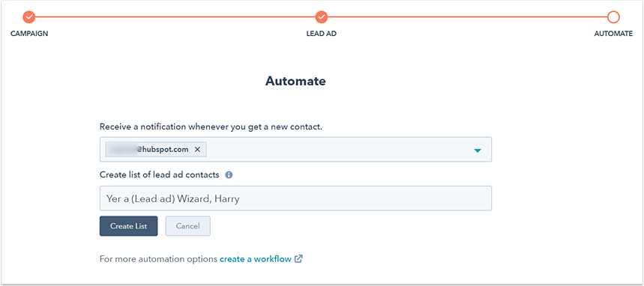Go to the CAMPAIGN step label
644x286 pixels.
[29, 34]
